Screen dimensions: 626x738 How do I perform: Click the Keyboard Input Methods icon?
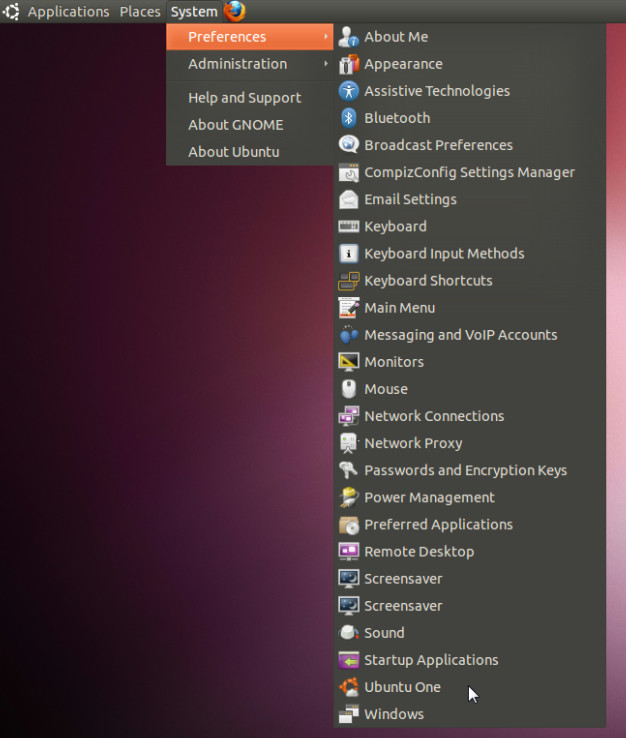click(x=349, y=254)
